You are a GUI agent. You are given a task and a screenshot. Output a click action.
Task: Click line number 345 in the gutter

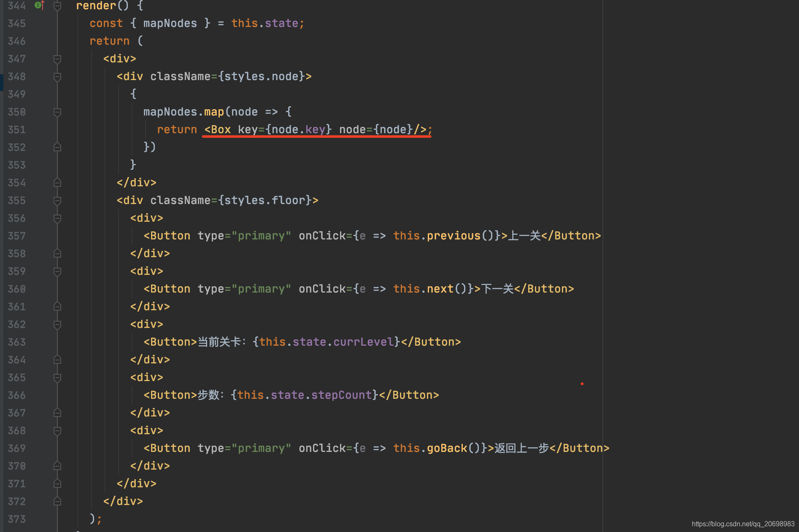pos(17,24)
